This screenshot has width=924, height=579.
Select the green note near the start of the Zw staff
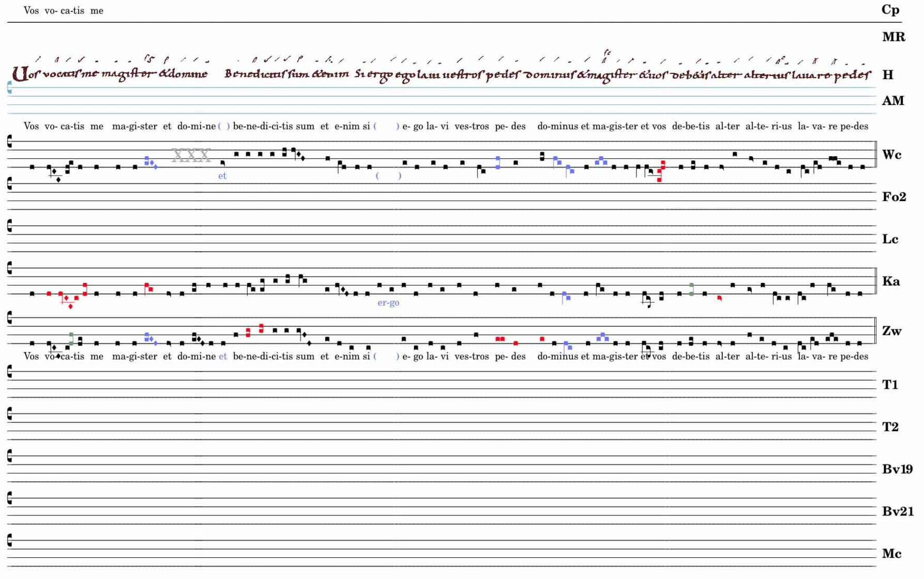click(71, 339)
